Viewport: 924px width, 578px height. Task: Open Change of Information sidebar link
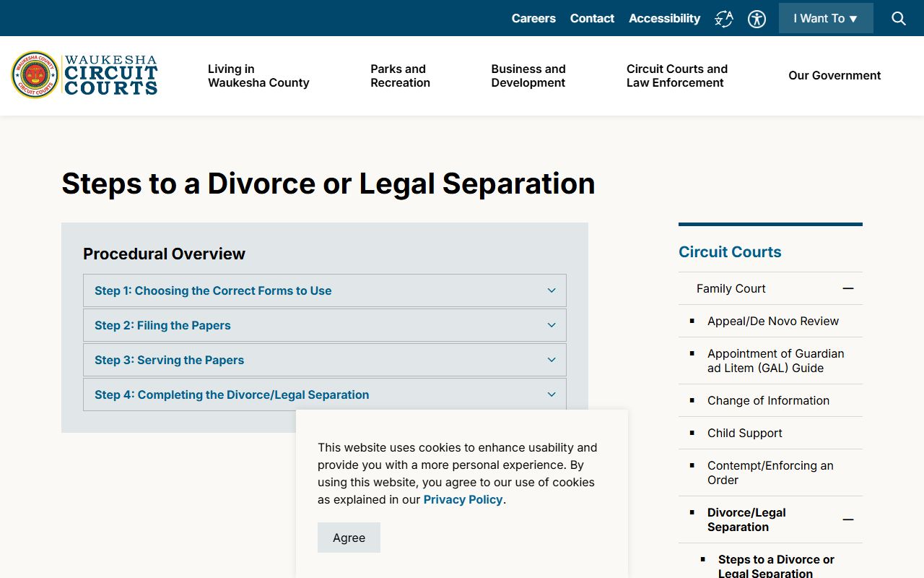point(768,400)
